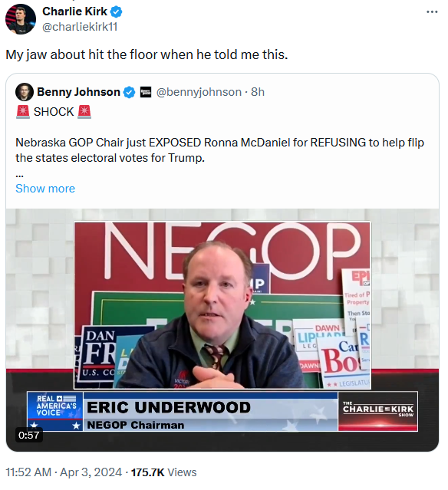Click the main tweet text "My jaw about hit"
This screenshot has width=448, height=490.
[x=147, y=54]
